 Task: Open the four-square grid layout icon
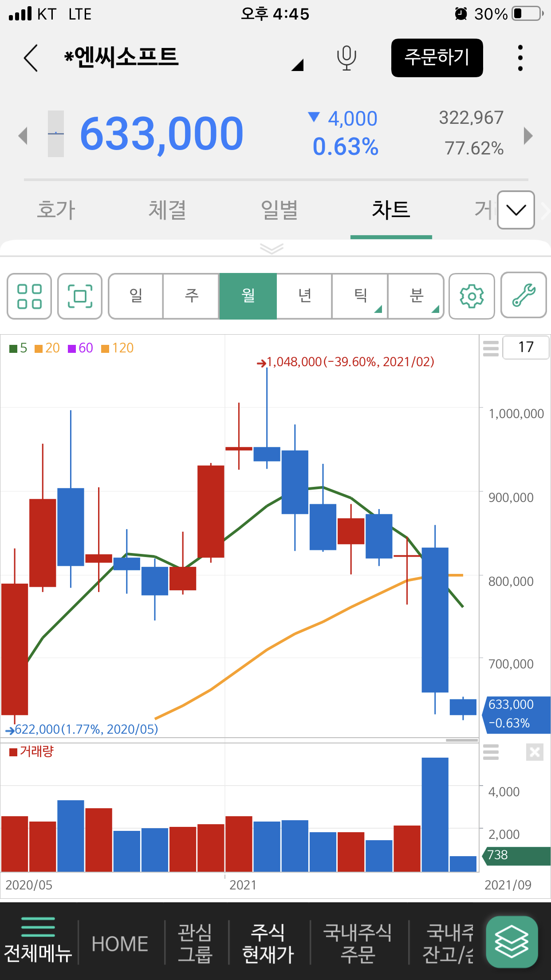point(29,296)
